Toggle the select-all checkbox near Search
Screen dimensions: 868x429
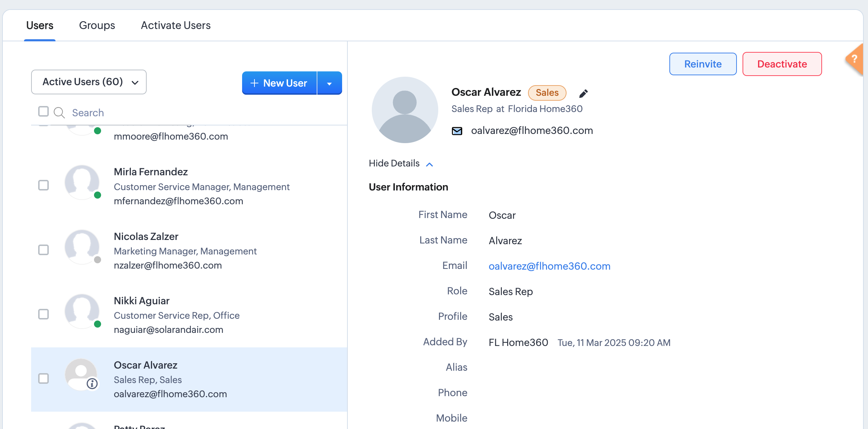pos(43,111)
